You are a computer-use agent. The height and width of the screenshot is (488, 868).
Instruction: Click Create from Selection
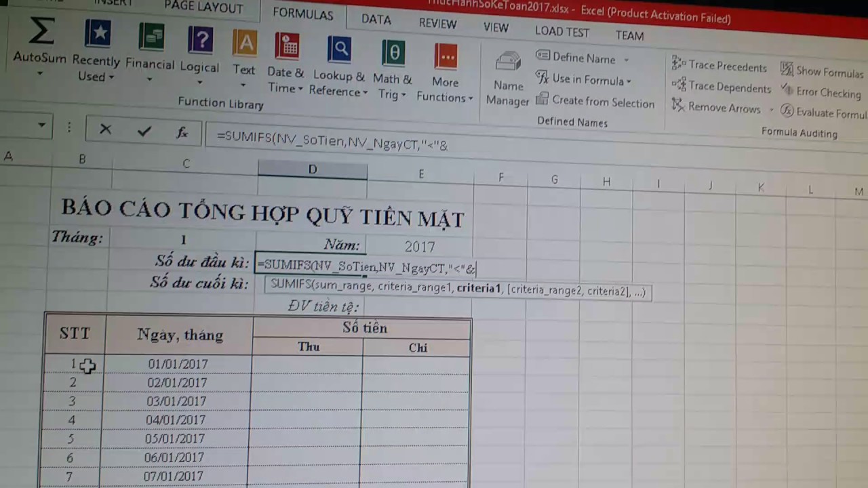coord(595,102)
